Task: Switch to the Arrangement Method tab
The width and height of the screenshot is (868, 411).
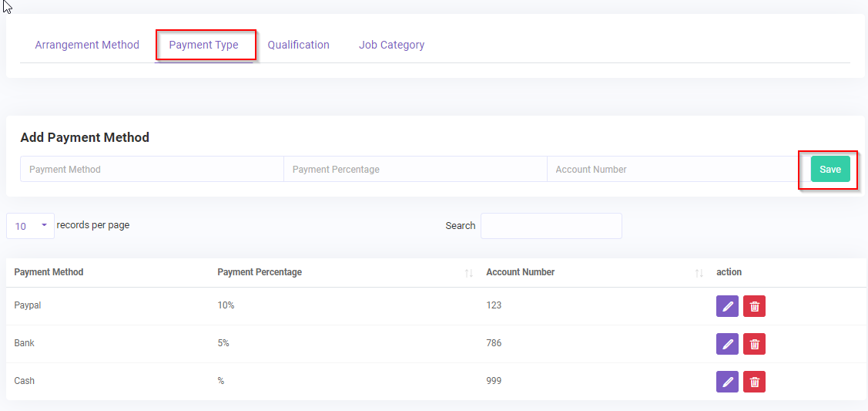Action: point(87,45)
